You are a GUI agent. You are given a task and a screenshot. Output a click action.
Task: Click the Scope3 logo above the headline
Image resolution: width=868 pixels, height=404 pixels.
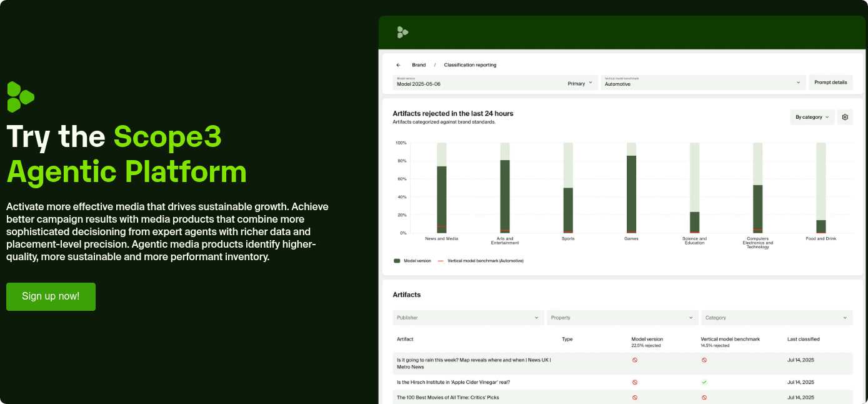(20, 97)
